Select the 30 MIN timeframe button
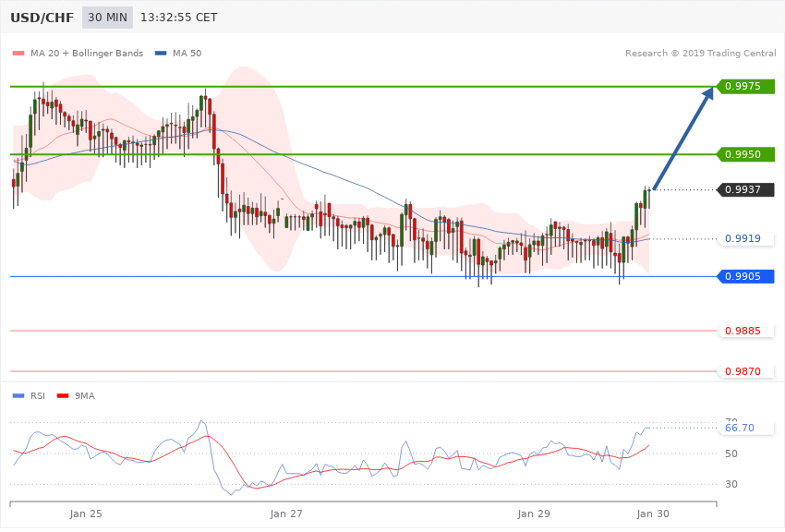 tap(107, 18)
